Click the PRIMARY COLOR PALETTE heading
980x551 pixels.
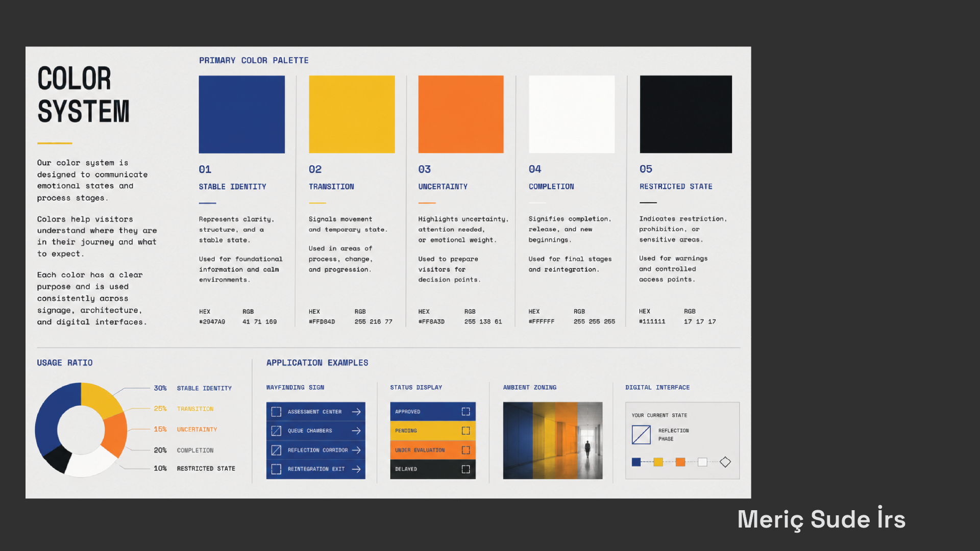click(254, 60)
